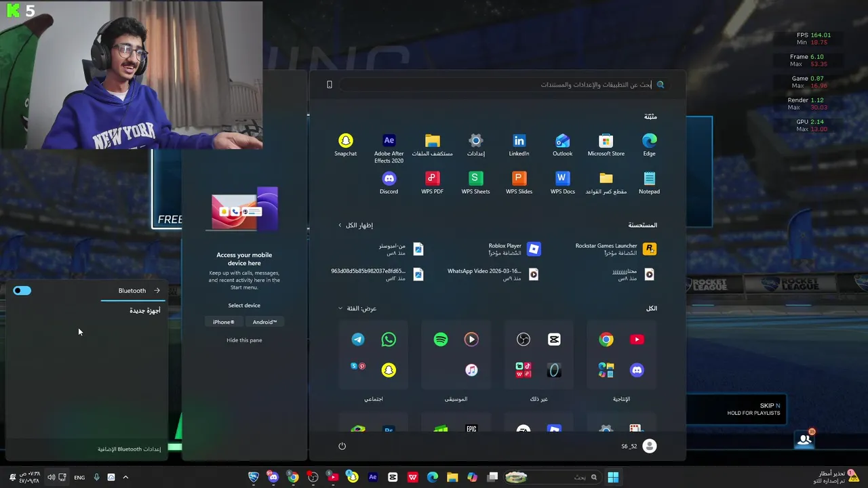Click the taskbar microphone icon
This screenshot has height=488, width=868.
(x=96, y=477)
